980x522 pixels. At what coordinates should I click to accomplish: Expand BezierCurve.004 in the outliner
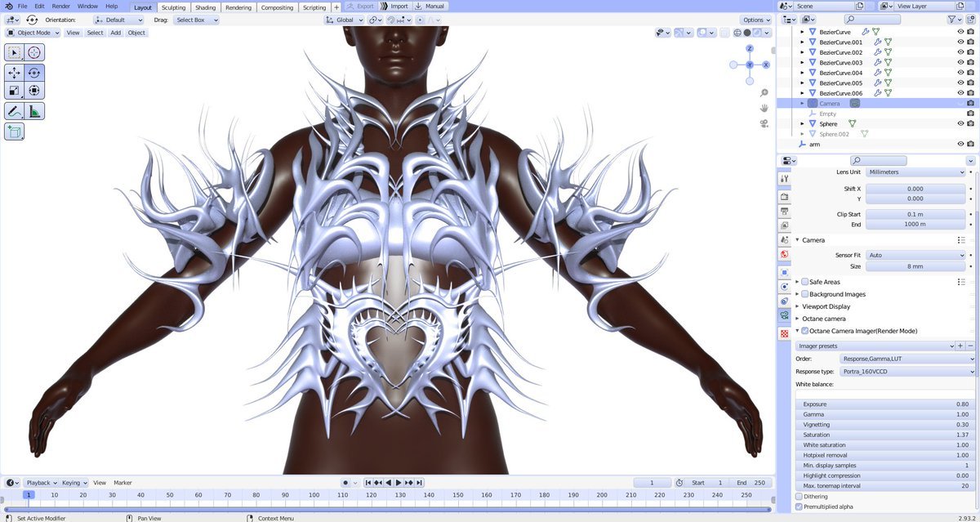pos(802,73)
